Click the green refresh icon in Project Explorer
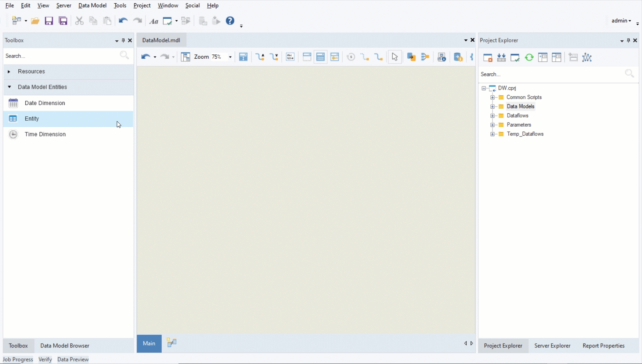Screen dimensions: 642x364 529,58
